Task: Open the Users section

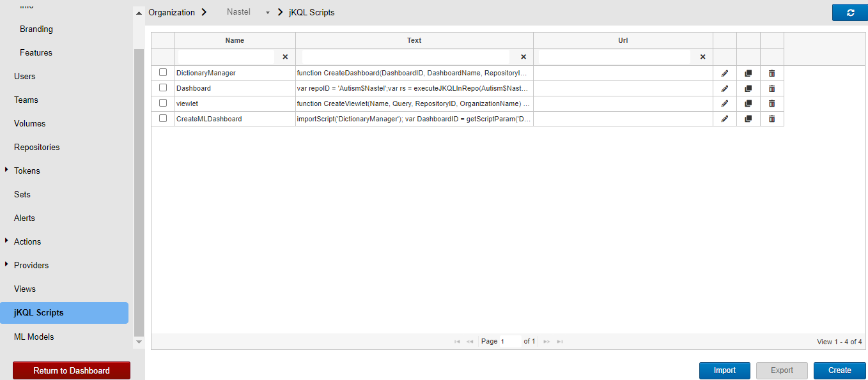Action: point(25,76)
